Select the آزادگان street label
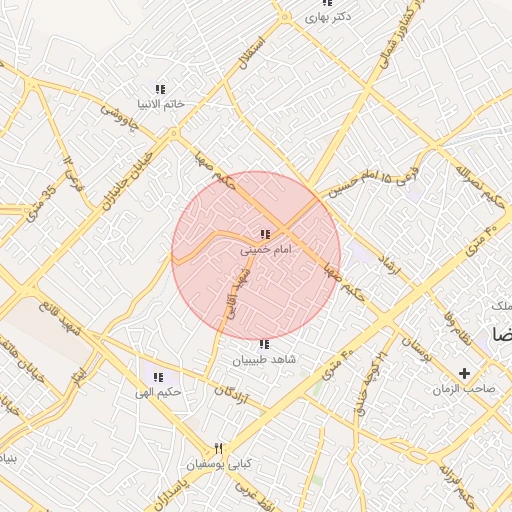 pos(232,395)
